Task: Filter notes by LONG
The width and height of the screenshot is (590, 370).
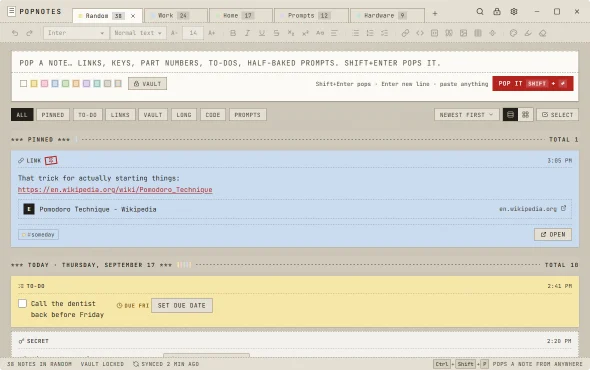Action: [x=184, y=114]
